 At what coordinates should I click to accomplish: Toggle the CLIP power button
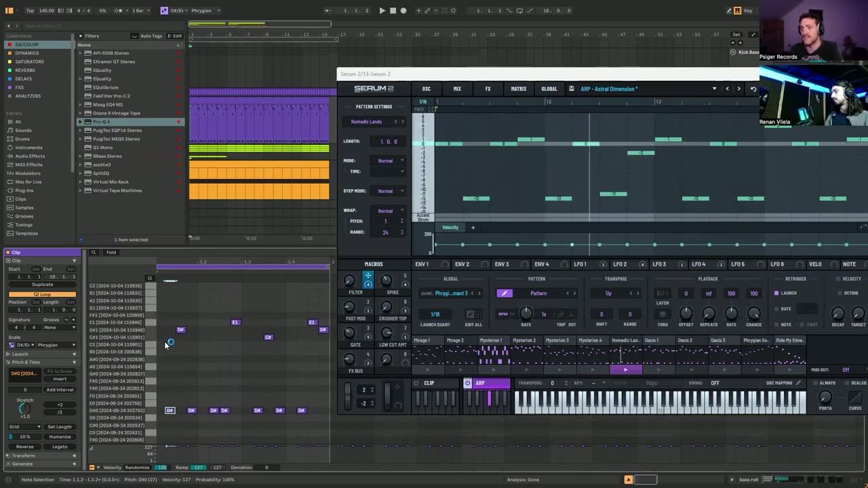pos(416,383)
